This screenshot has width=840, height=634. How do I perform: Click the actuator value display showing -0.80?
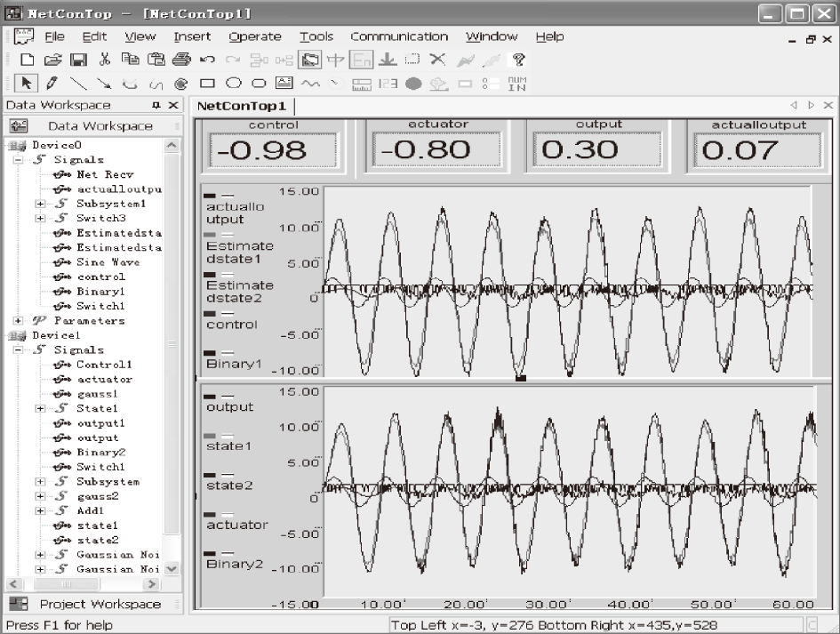tap(436, 149)
